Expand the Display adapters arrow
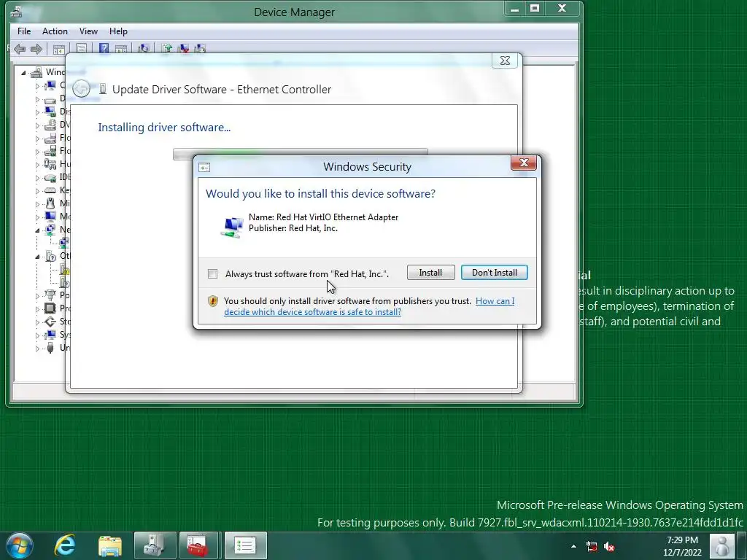Image resolution: width=747 pixels, height=560 pixels. 37,112
